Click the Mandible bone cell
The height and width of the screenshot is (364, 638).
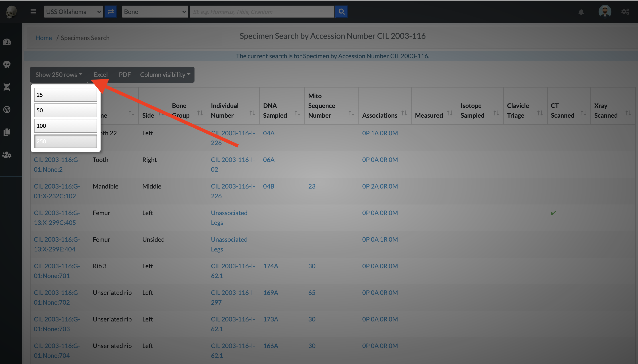[x=105, y=186]
